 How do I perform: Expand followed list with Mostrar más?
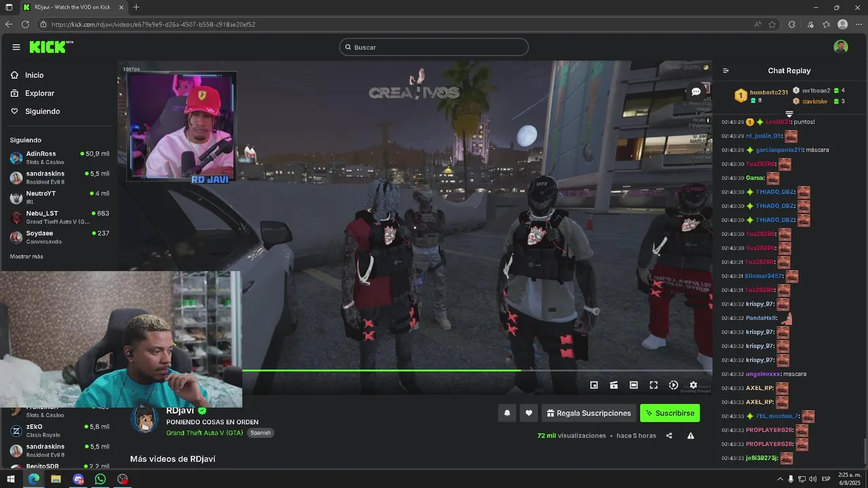pyautogui.click(x=26, y=257)
